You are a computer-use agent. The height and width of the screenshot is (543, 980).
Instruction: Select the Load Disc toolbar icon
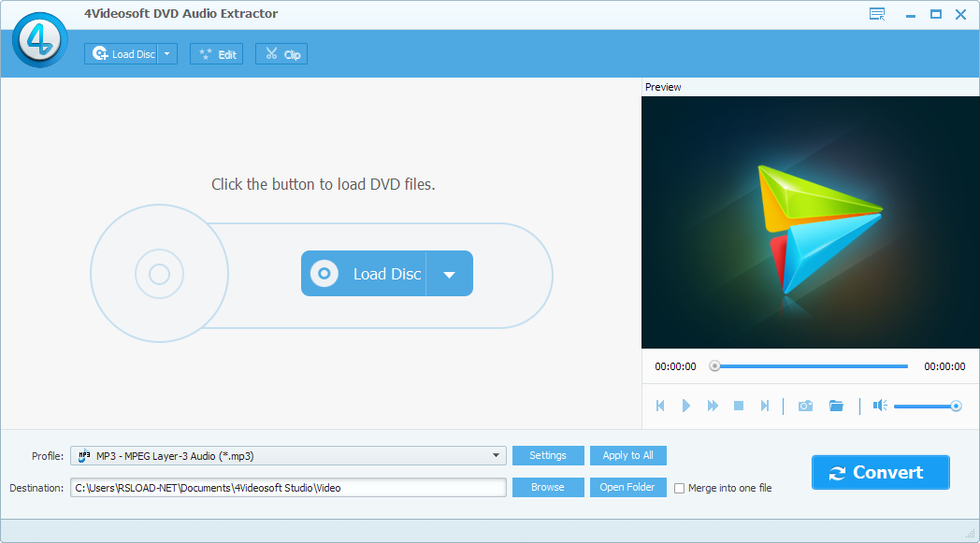[123, 53]
